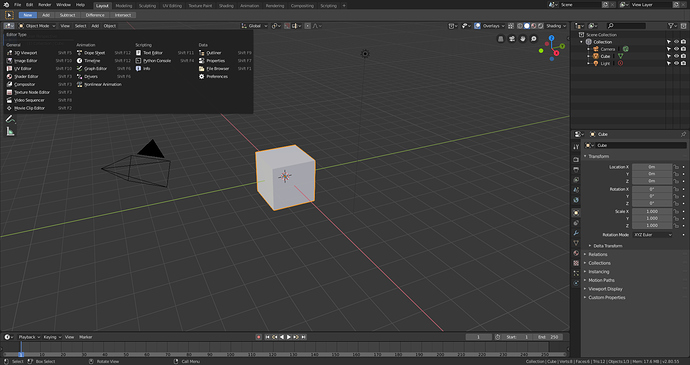This screenshot has width=690, height=365.
Task: Open Object Data triangle tab icon
Action: click(576, 243)
